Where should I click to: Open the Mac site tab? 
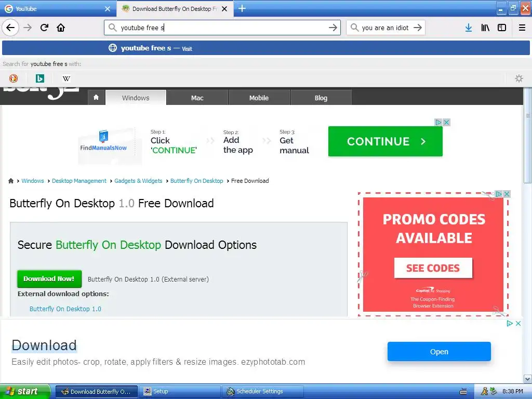pos(197,98)
